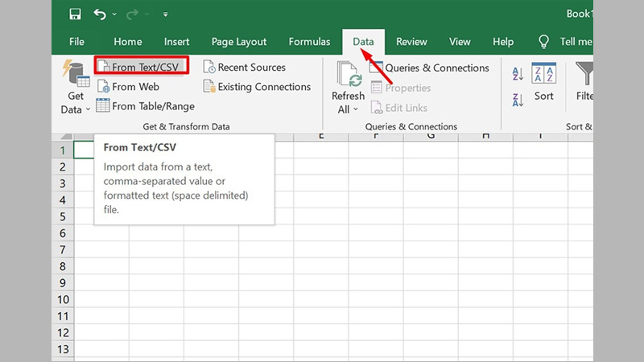Select row 5 header
This screenshot has height=362, width=644.
click(x=63, y=216)
